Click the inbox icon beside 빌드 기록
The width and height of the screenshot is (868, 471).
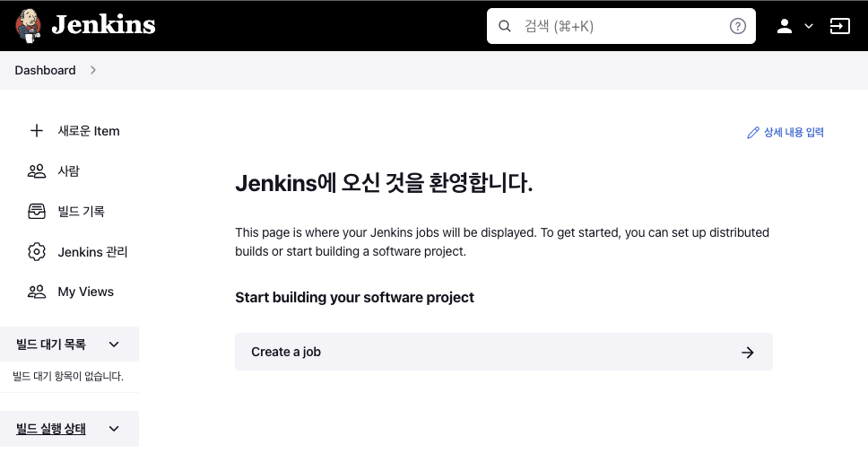[37, 211]
